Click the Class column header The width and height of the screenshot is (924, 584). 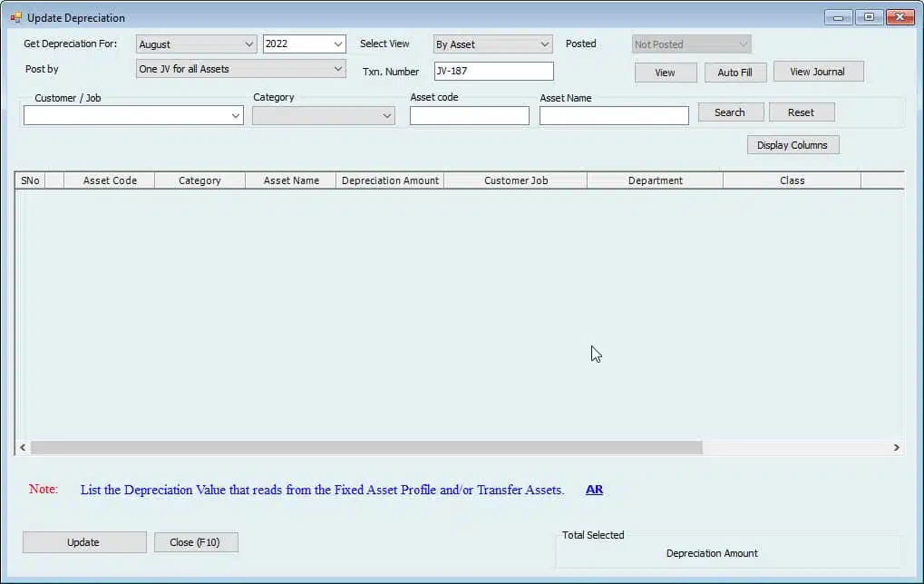coord(792,180)
